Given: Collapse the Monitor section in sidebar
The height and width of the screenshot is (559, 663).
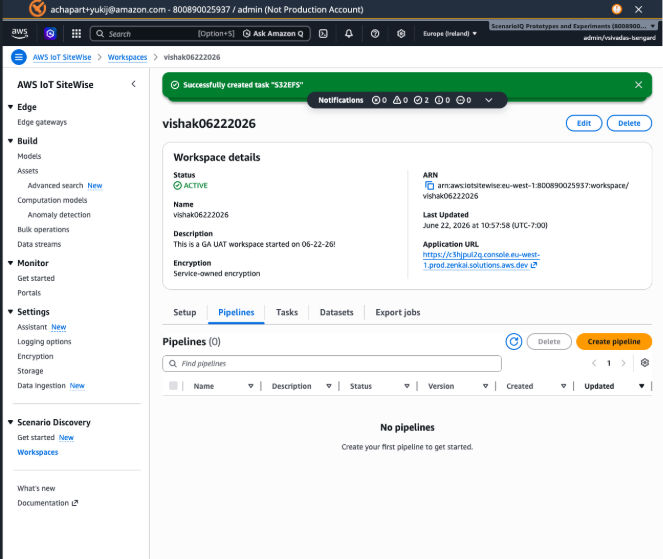Looking at the screenshot, I should tap(11, 263).
